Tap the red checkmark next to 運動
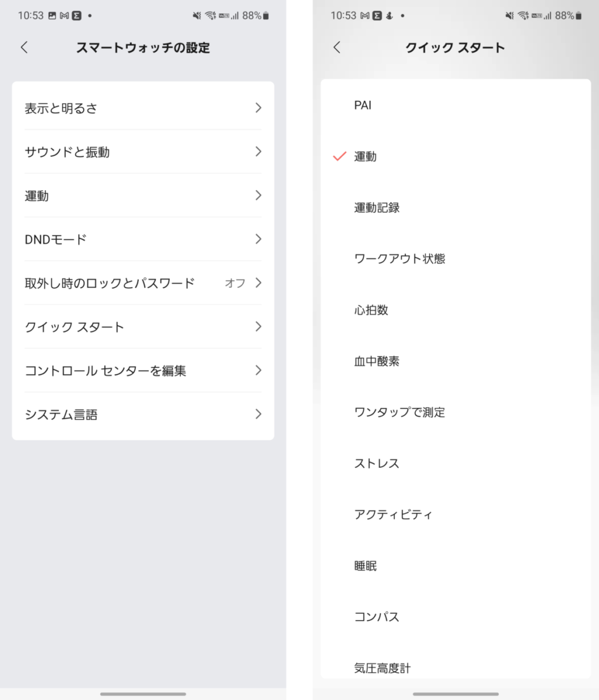 [x=339, y=156]
